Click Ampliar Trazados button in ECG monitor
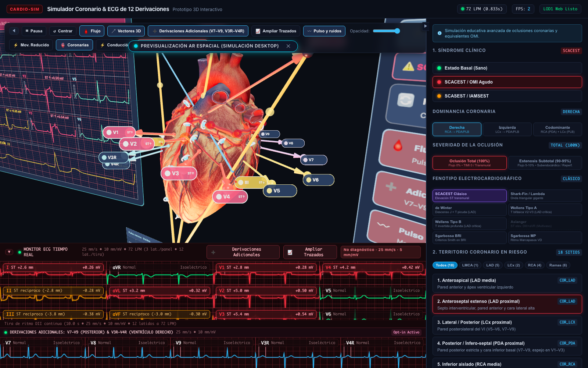Viewport: 588px width, 368px height. [310, 252]
